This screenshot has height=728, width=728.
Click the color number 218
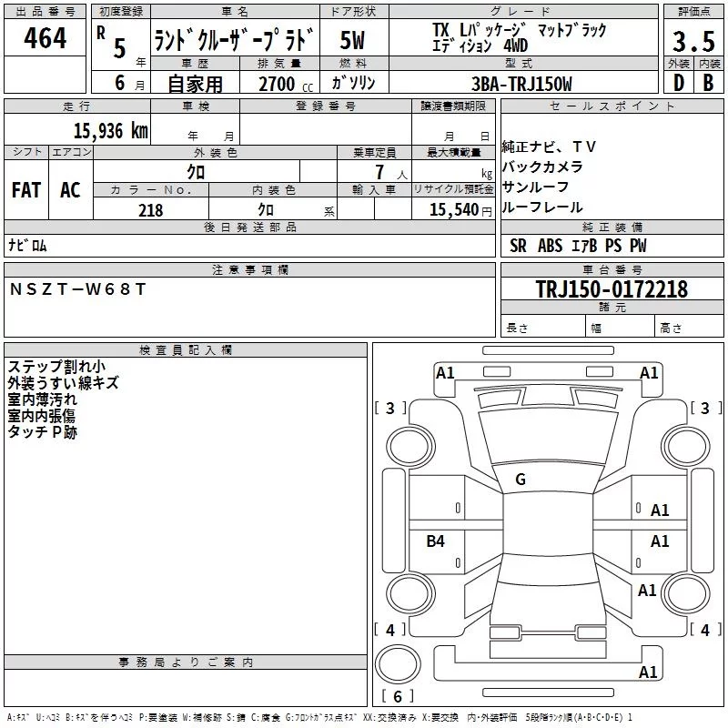click(x=150, y=210)
